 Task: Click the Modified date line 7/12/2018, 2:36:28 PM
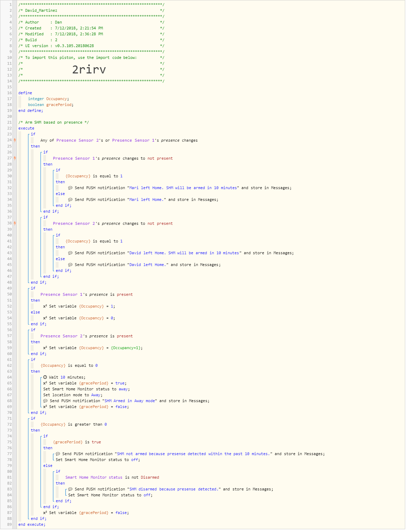[61, 34]
